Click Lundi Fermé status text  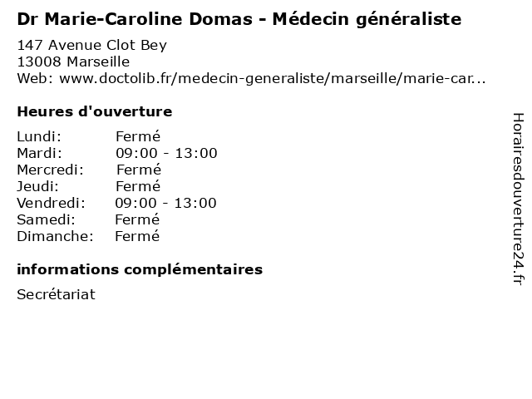pos(138,136)
